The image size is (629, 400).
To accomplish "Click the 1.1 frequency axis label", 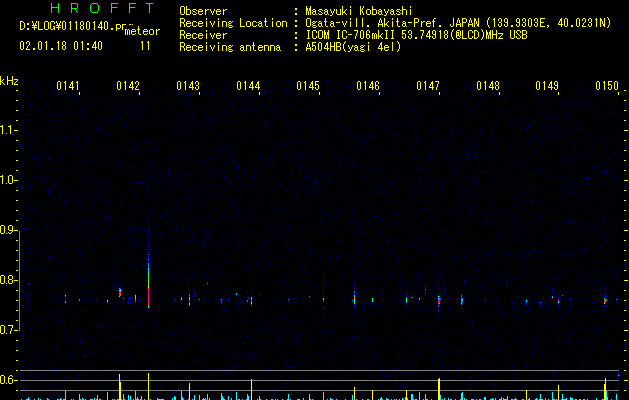I will tap(8, 130).
